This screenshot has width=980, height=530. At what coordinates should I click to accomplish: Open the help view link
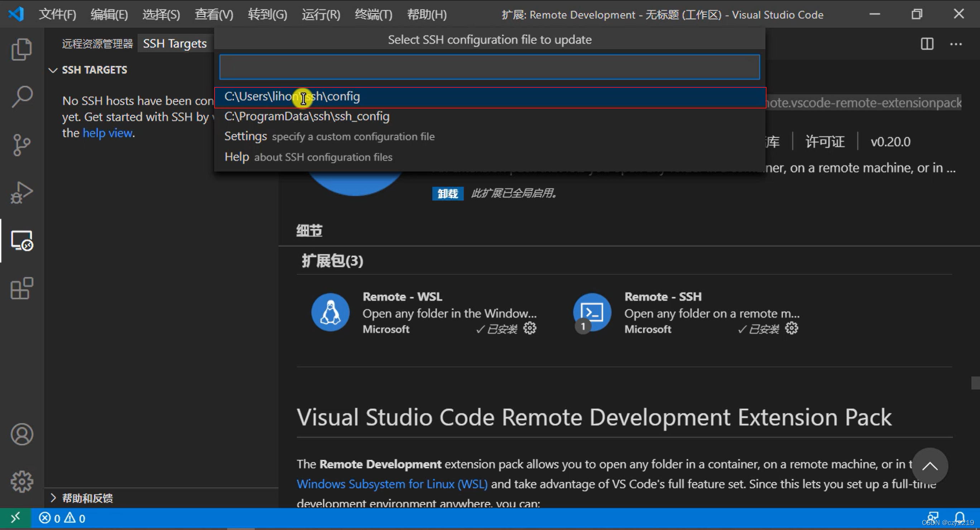tap(108, 133)
